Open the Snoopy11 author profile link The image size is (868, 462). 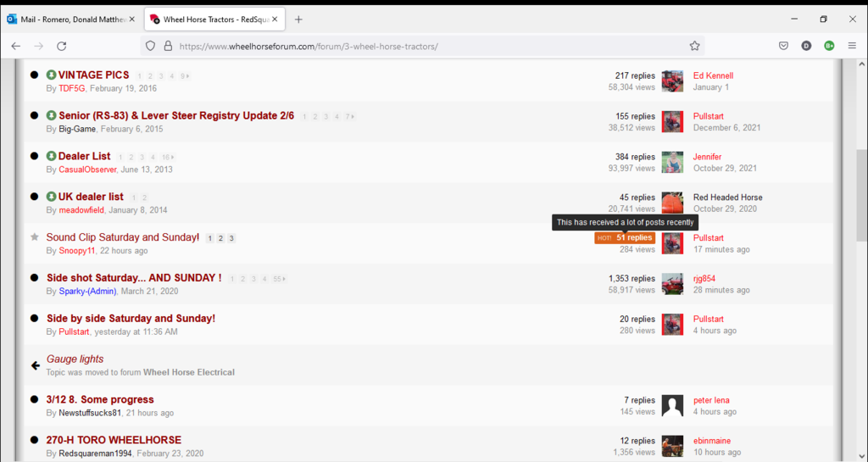(x=77, y=251)
